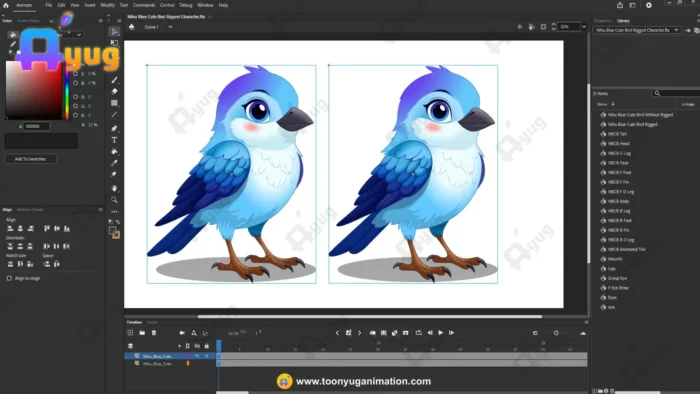Click the hex color value field
Image resolution: width=700 pixels, height=394 pixels.
36,126
